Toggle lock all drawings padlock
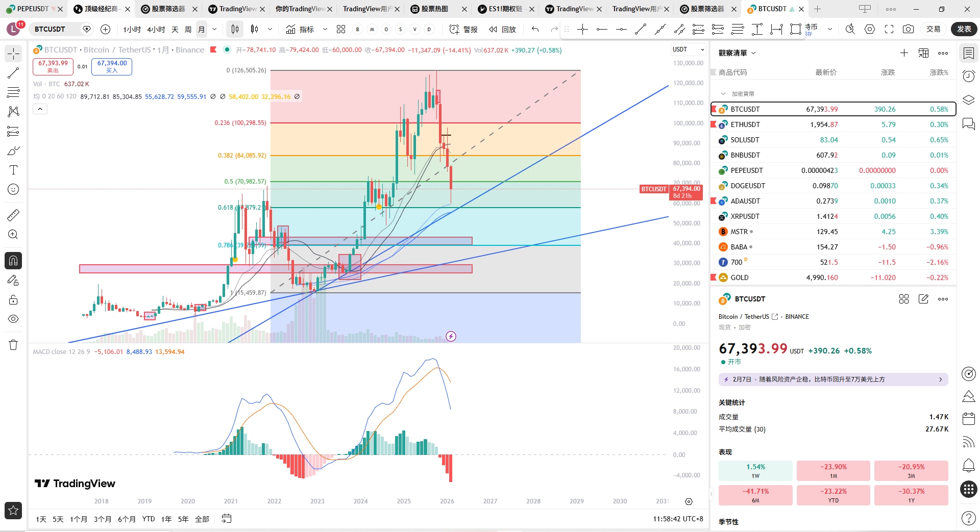The height and width of the screenshot is (532, 980). tap(13, 299)
